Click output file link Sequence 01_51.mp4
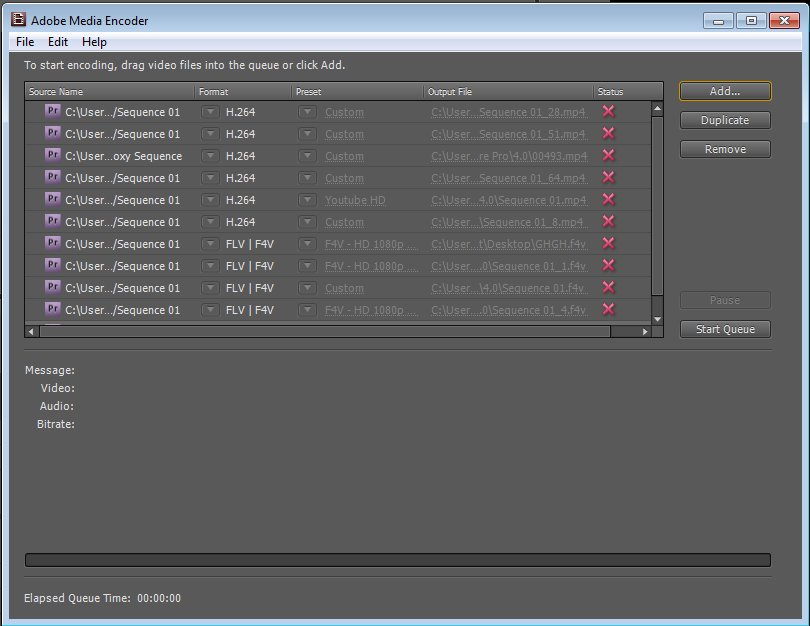 click(x=509, y=134)
